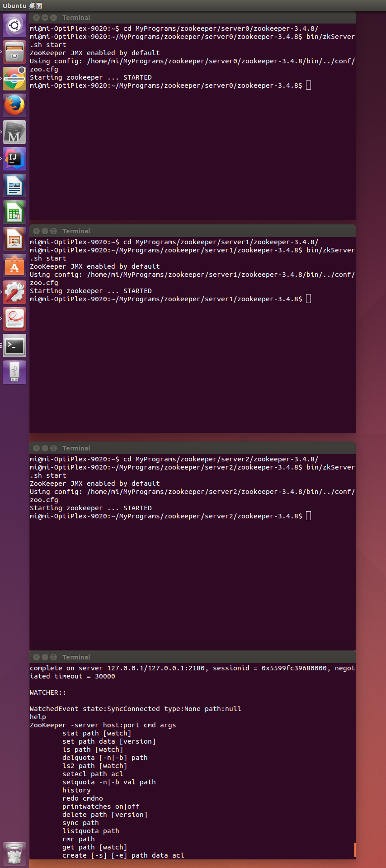Open the Files manager from the launcher
The image size is (386, 868).
tap(14, 52)
